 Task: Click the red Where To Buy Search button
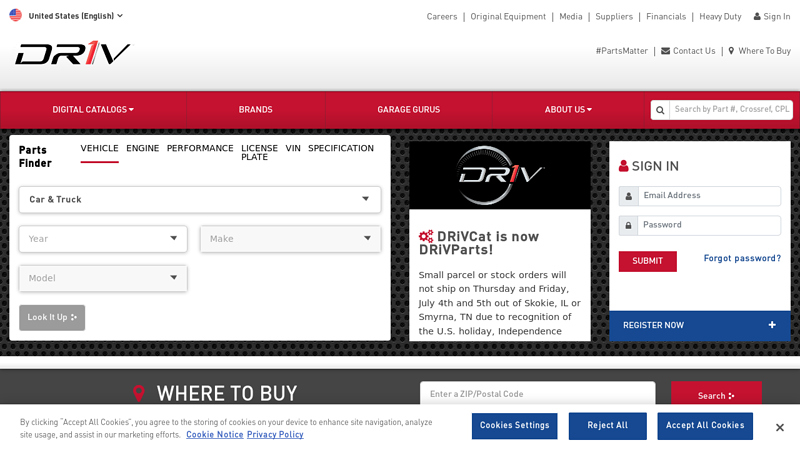click(x=716, y=394)
